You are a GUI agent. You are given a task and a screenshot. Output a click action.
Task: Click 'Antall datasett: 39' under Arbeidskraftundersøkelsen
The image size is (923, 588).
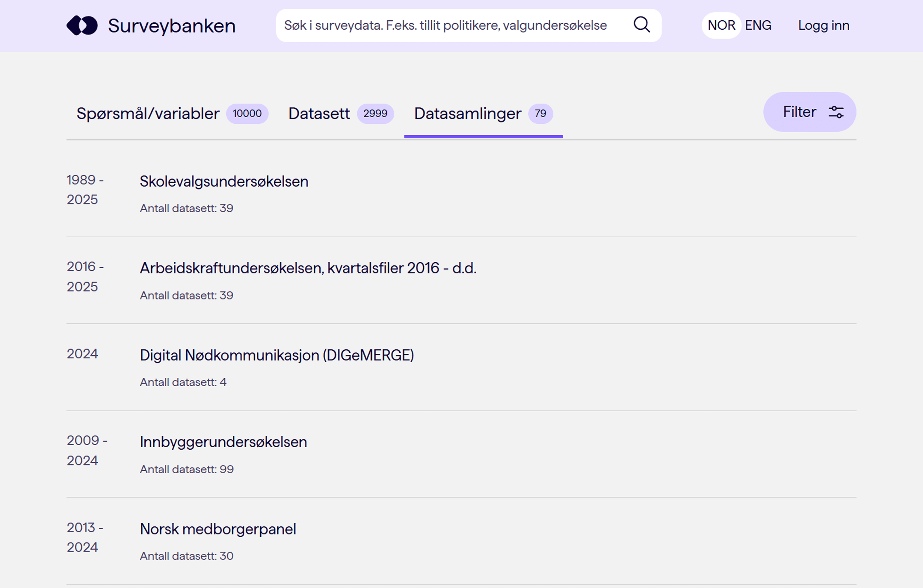(187, 296)
